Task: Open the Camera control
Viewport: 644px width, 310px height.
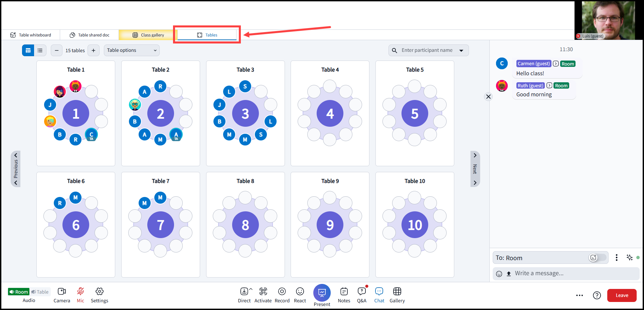Action: (x=62, y=295)
